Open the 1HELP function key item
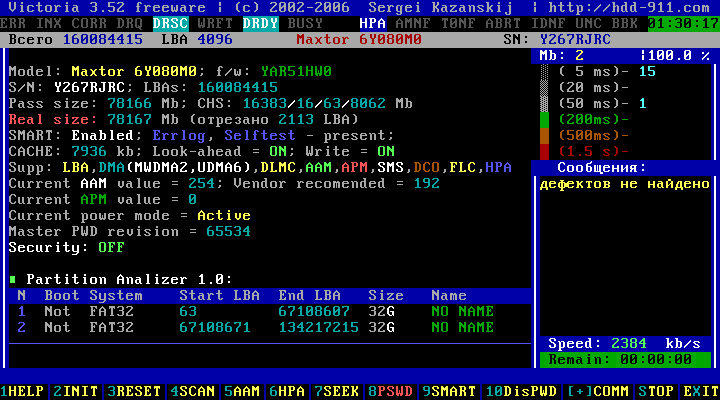The width and height of the screenshot is (720, 400). click(x=22, y=391)
